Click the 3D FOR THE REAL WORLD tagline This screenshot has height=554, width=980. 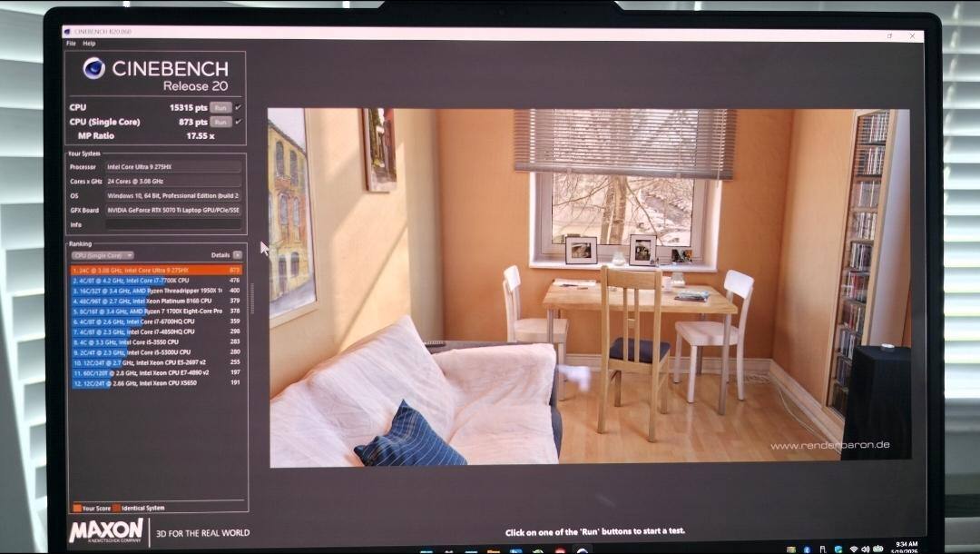(202, 533)
